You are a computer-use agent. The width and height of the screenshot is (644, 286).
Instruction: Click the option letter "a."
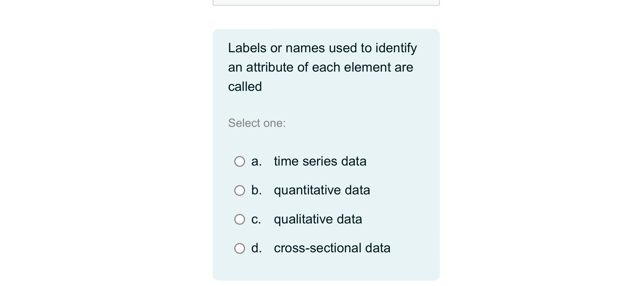tap(256, 161)
